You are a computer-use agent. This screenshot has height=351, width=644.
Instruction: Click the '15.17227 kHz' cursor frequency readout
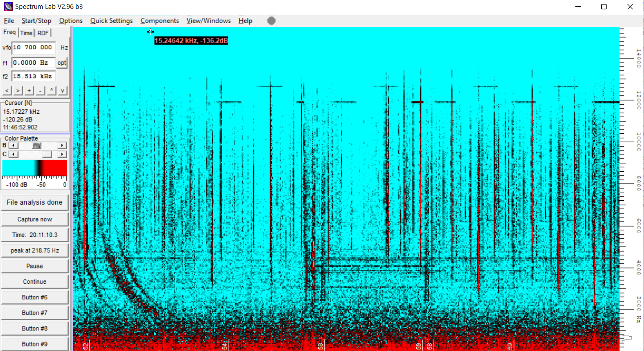(x=21, y=111)
